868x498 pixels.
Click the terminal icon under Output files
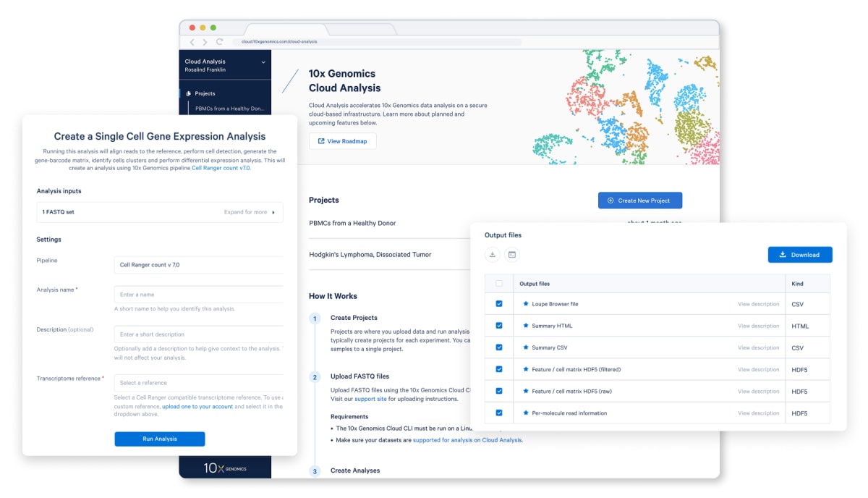pyautogui.click(x=512, y=255)
